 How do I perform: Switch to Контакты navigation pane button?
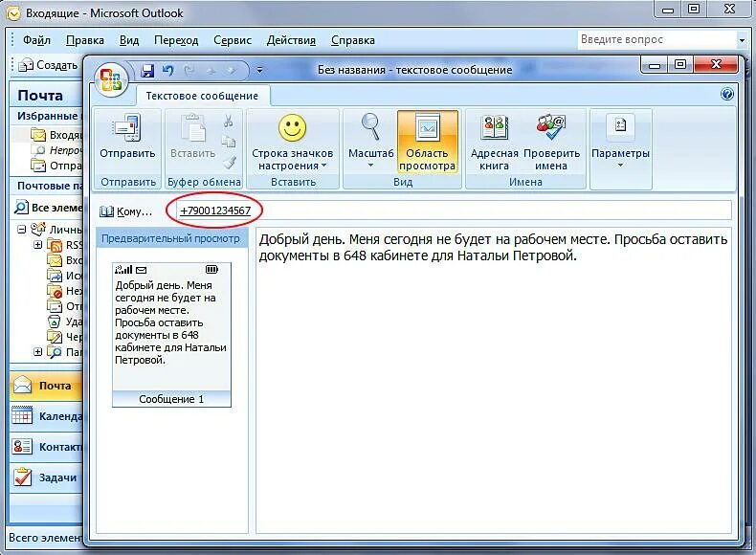46,447
